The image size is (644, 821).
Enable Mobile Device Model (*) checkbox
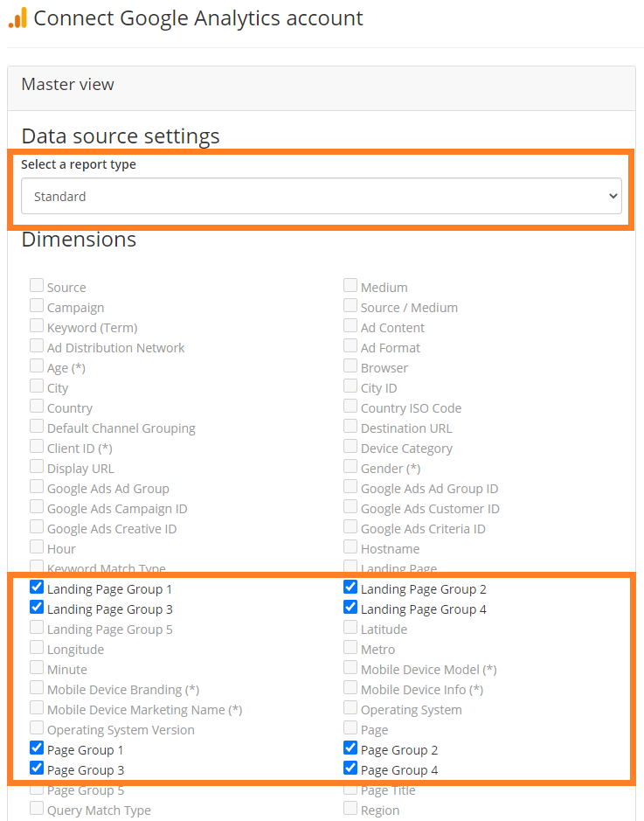(x=350, y=667)
